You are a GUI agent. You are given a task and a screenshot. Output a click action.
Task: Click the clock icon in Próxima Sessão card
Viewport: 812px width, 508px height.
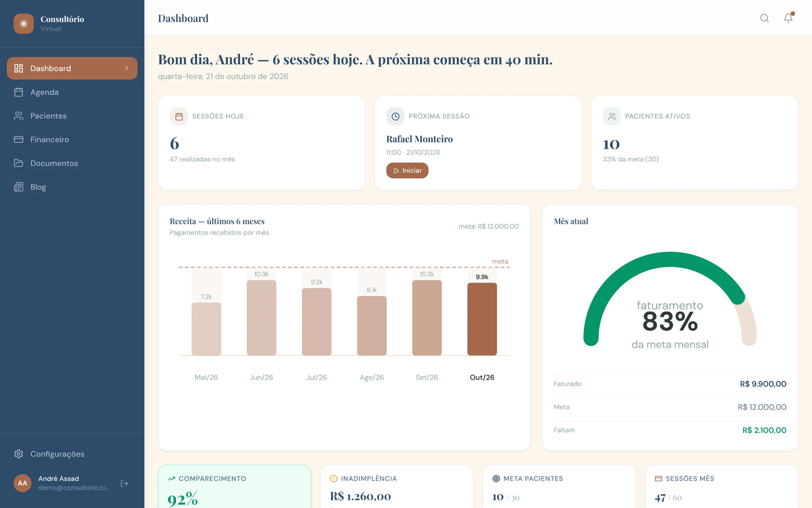click(x=395, y=116)
